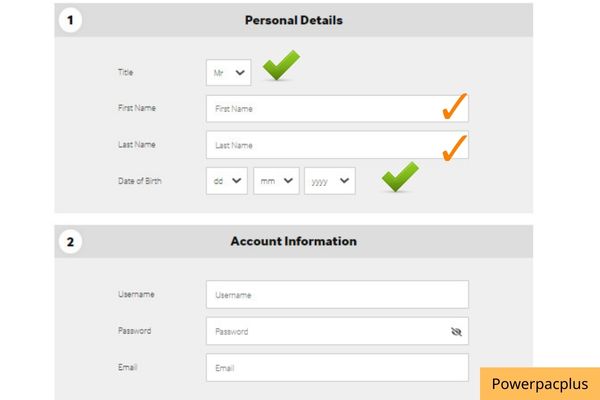Click the Personal Details section header

click(293, 20)
